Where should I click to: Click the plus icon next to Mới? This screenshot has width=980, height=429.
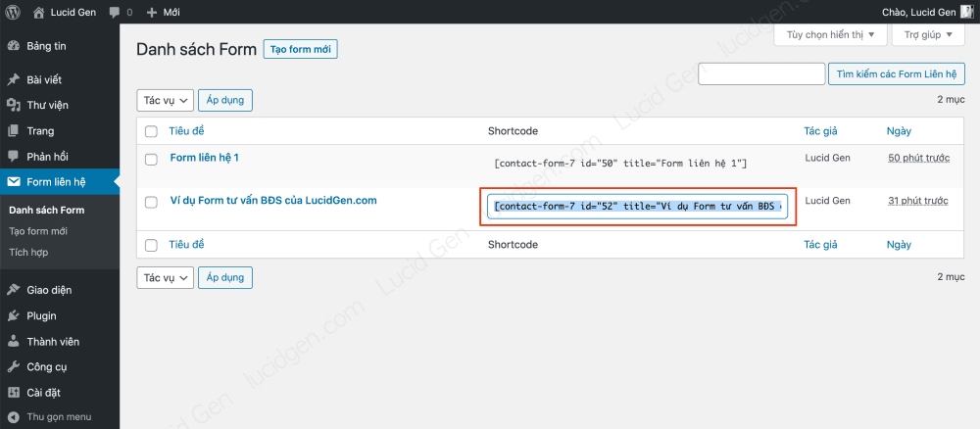click(x=151, y=13)
